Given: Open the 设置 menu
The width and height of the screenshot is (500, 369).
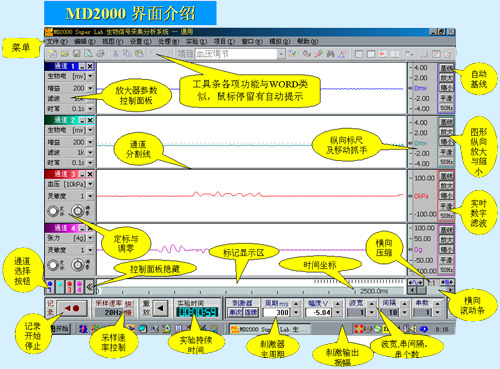Looking at the screenshot, I should (x=140, y=41).
